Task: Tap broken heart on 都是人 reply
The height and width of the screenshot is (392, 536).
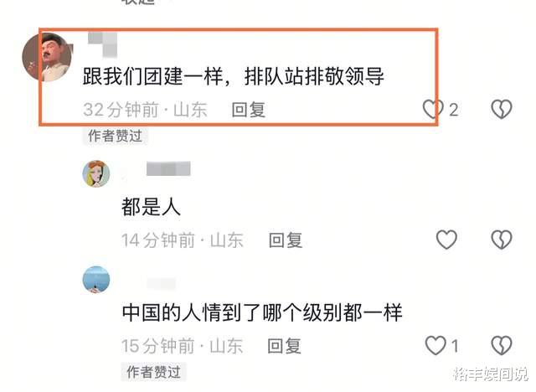Action: pos(502,240)
